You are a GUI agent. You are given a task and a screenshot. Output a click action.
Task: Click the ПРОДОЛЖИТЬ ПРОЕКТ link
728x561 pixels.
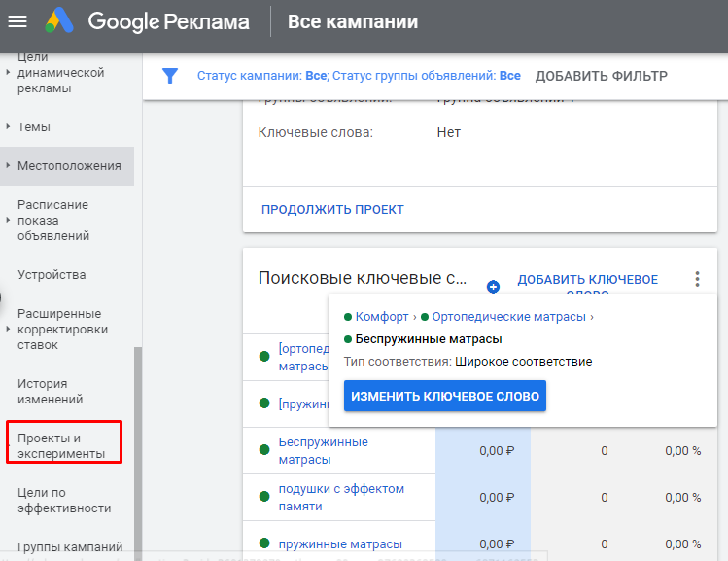pos(332,209)
